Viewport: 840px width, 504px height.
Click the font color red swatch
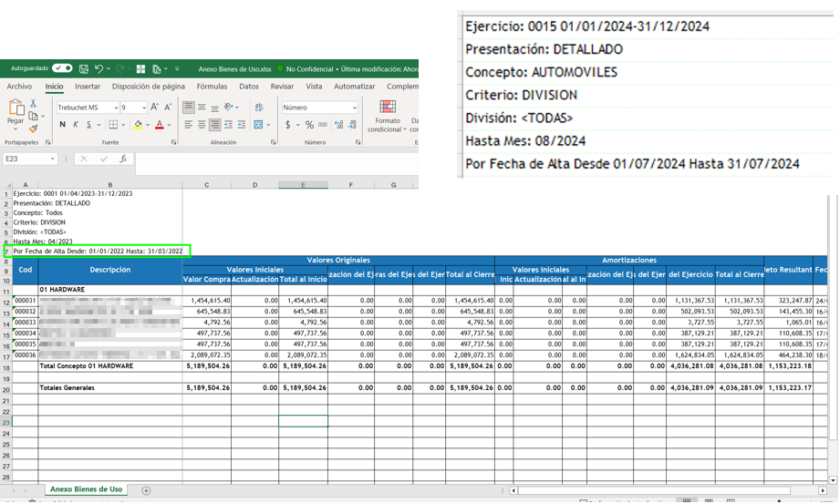pyautogui.click(x=159, y=125)
